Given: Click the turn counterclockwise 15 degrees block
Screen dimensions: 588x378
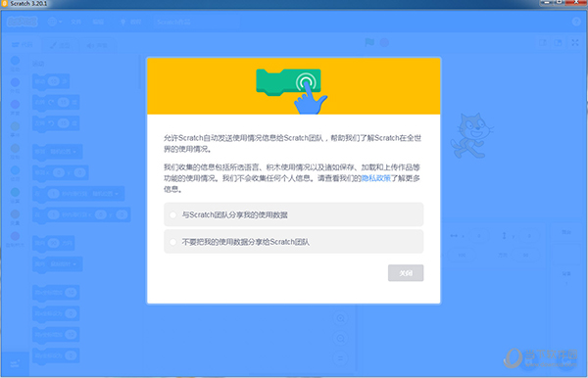Looking at the screenshot, I should tap(56, 123).
